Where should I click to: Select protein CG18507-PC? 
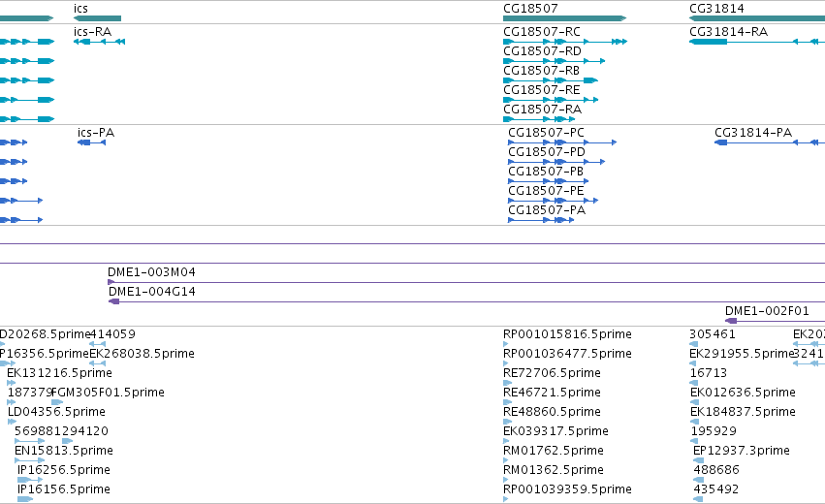[546, 133]
